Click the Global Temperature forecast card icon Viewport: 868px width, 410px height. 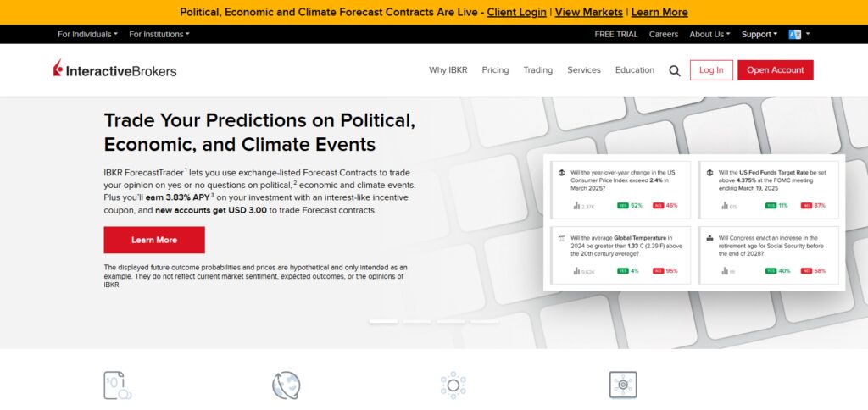562,239
